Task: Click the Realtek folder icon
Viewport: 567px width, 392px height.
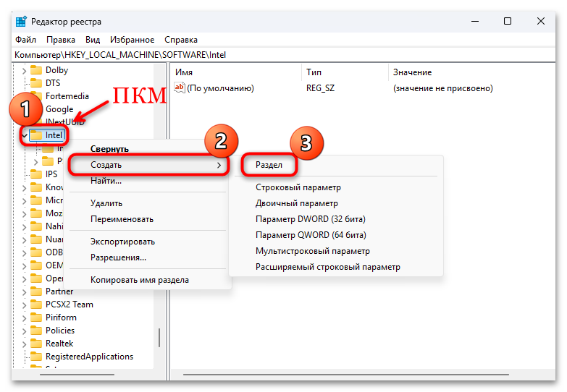Action: point(36,344)
